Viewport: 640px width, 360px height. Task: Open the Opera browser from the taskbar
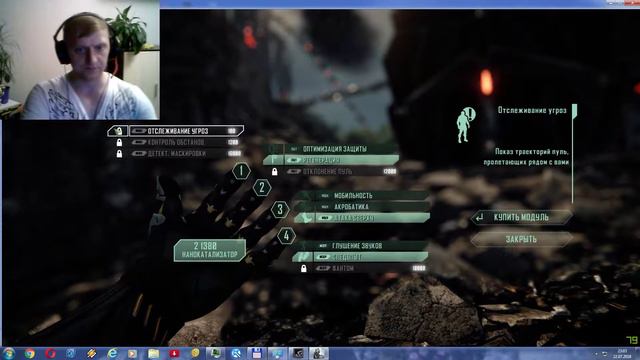click(51, 353)
